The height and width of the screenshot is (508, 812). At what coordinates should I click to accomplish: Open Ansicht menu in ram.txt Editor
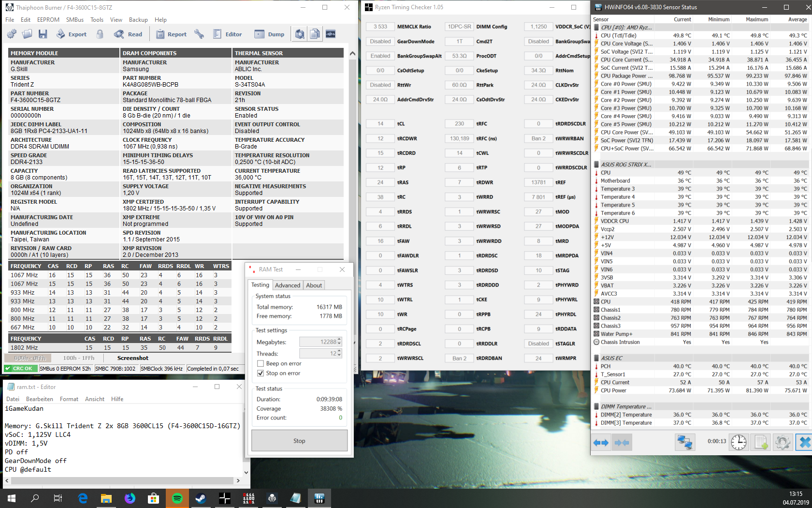(95, 399)
